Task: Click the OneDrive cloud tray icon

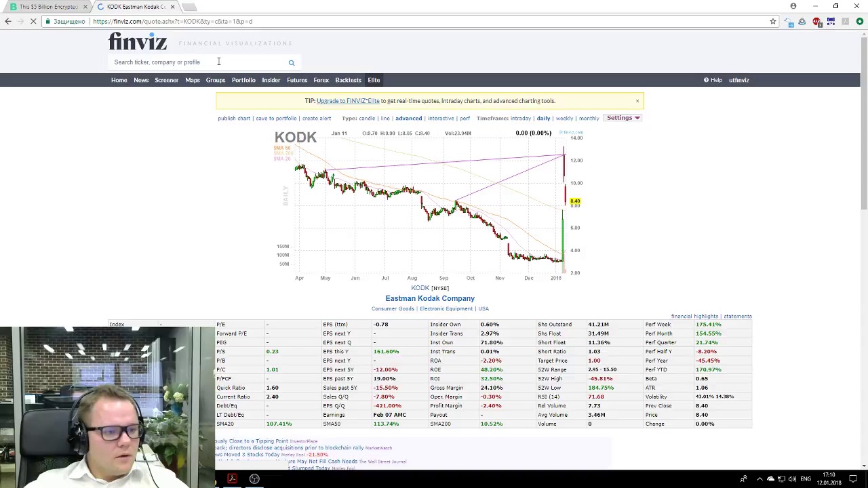Action: click(x=770, y=479)
